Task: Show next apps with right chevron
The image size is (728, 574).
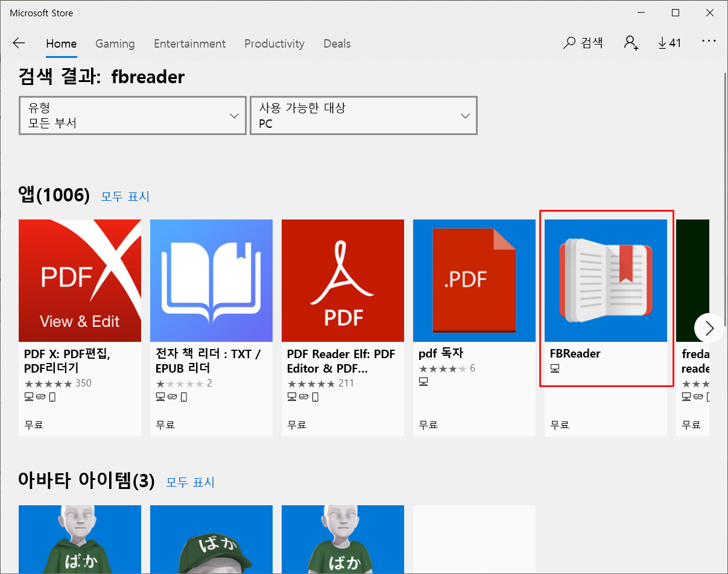Action: [709, 328]
